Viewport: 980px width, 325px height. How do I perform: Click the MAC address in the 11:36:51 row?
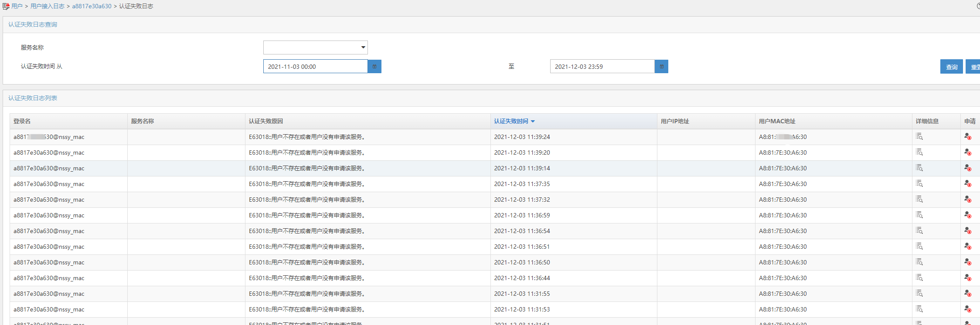[x=783, y=247]
